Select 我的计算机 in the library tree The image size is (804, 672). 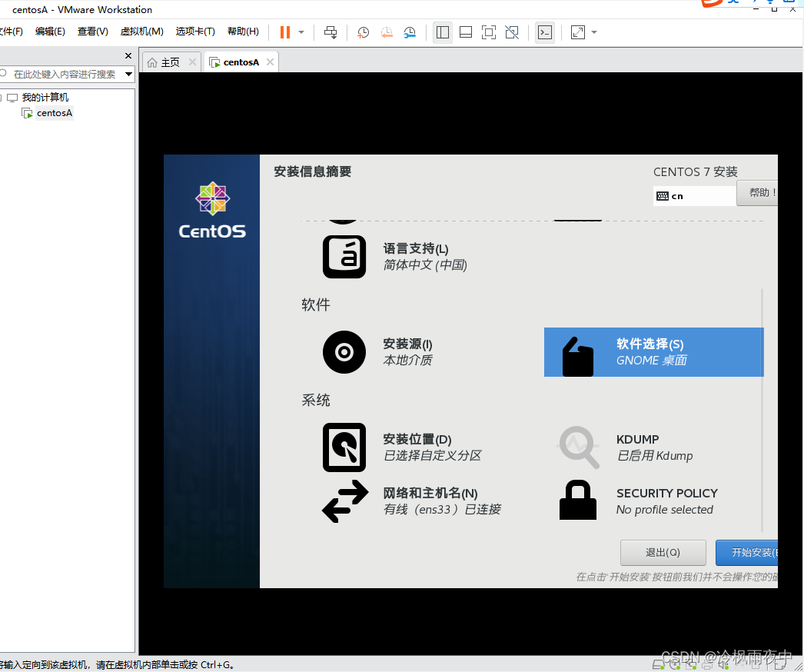pos(45,98)
